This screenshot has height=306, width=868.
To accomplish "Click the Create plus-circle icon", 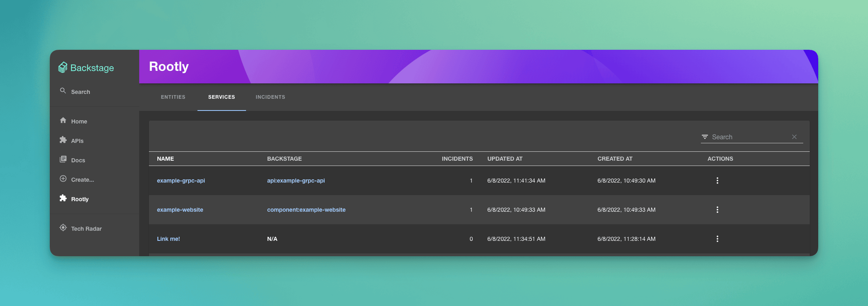I will click(x=63, y=178).
